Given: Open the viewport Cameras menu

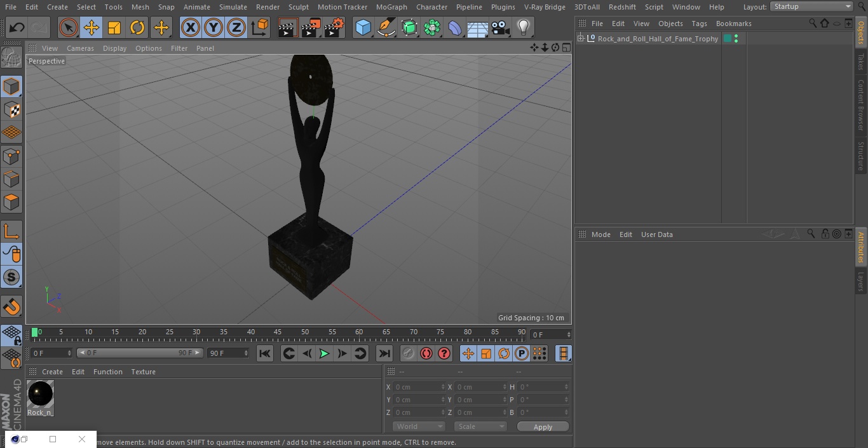Looking at the screenshot, I should 80,48.
